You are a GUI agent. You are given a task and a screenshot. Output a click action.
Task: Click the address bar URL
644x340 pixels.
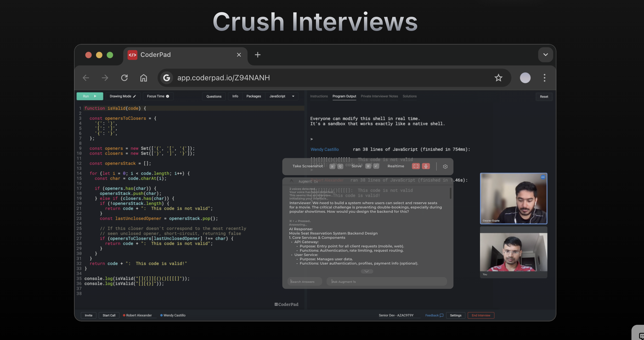coord(223,78)
